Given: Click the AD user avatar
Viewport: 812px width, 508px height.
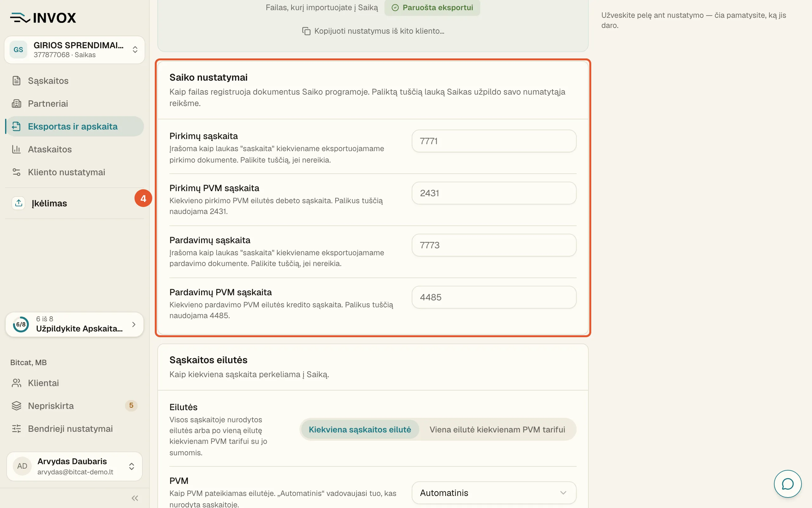Looking at the screenshot, I should (22, 466).
